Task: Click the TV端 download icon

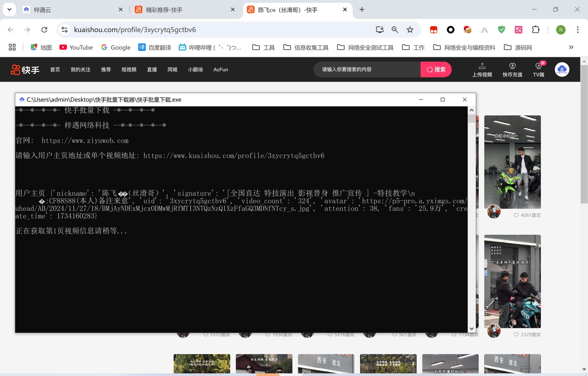Action: (538, 66)
